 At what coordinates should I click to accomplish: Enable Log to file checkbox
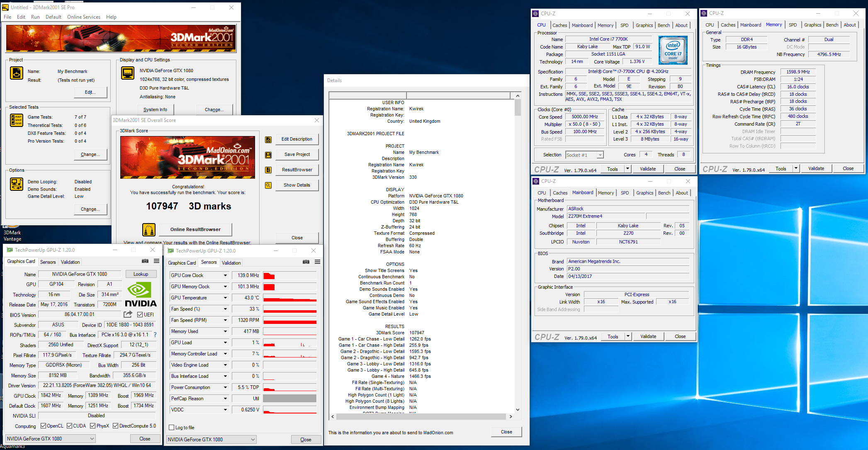172,428
